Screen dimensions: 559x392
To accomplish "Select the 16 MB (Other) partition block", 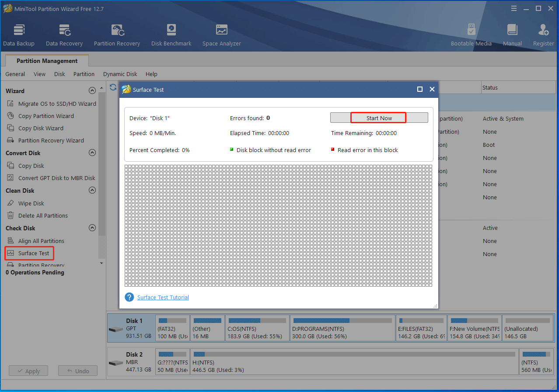I will point(208,328).
